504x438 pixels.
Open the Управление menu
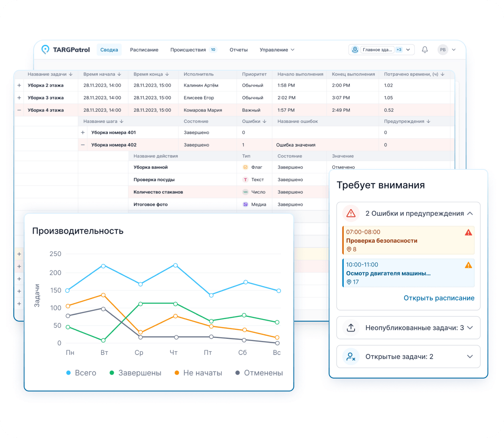277,50
